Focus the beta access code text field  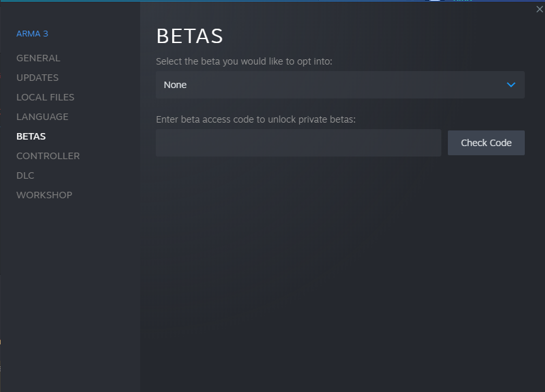point(299,143)
